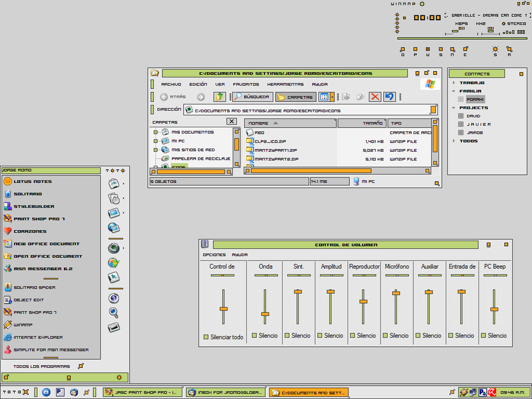The width and height of the screenshot is (532, 399).
Task: Expand Mis Documentos in folder tree
Action: click(155, 133)
